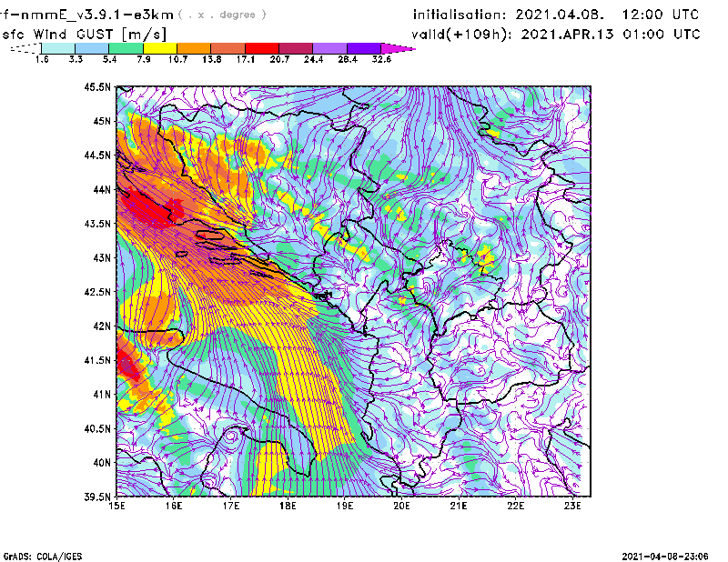Click the timestamp '2021-04-08-23:06'
This screenshot has height=562, width=728.
click(665, 557)
